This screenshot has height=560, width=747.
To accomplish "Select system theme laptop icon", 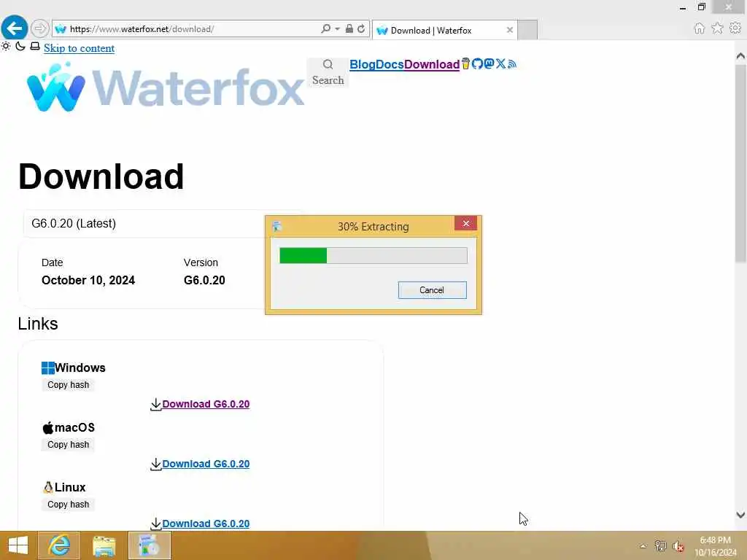I will 35,46.
